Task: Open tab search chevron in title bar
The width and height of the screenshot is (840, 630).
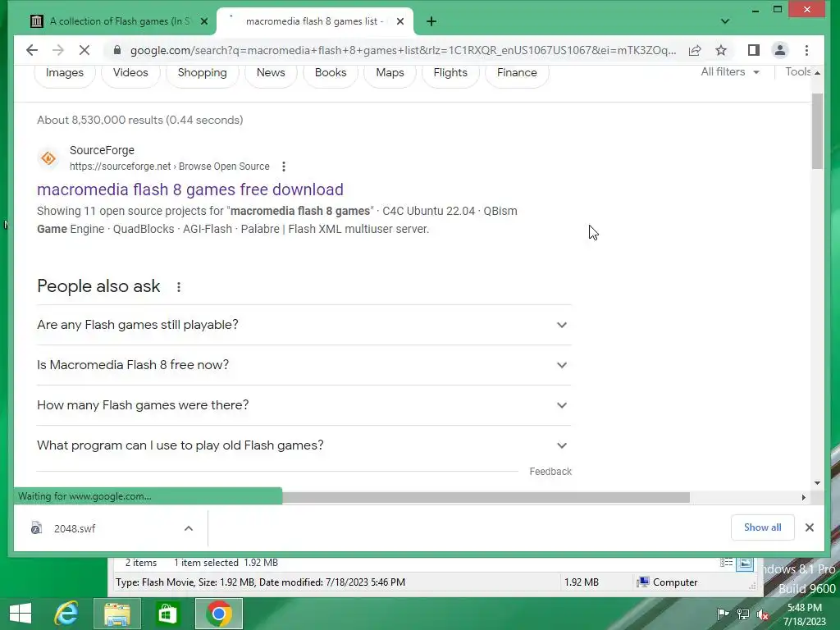Action: [725, 21]
